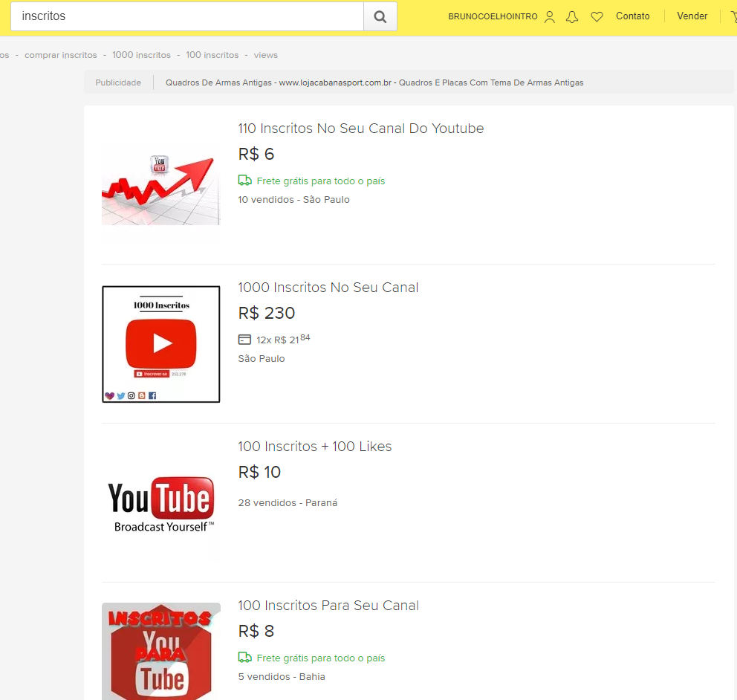
Task: Click '28 vendidos - Paraná' text
Action: pyautogui.click(x=288, y=502)
